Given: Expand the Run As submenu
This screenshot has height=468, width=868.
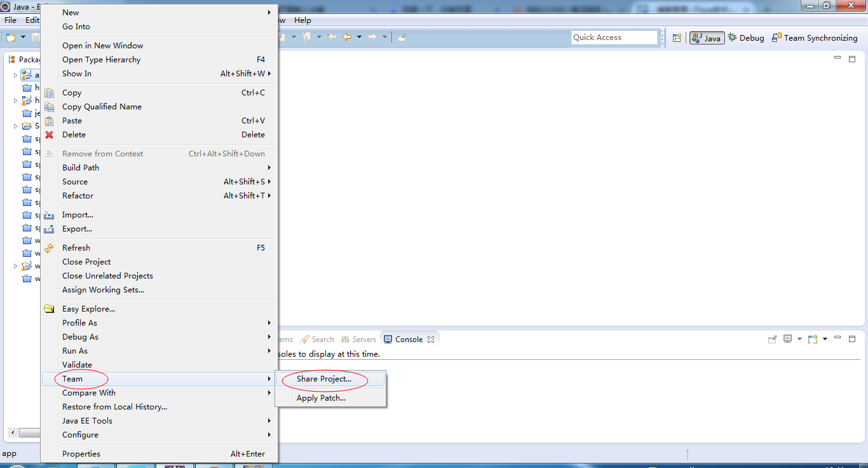Looking at the screenshot, I should (269, 351).
